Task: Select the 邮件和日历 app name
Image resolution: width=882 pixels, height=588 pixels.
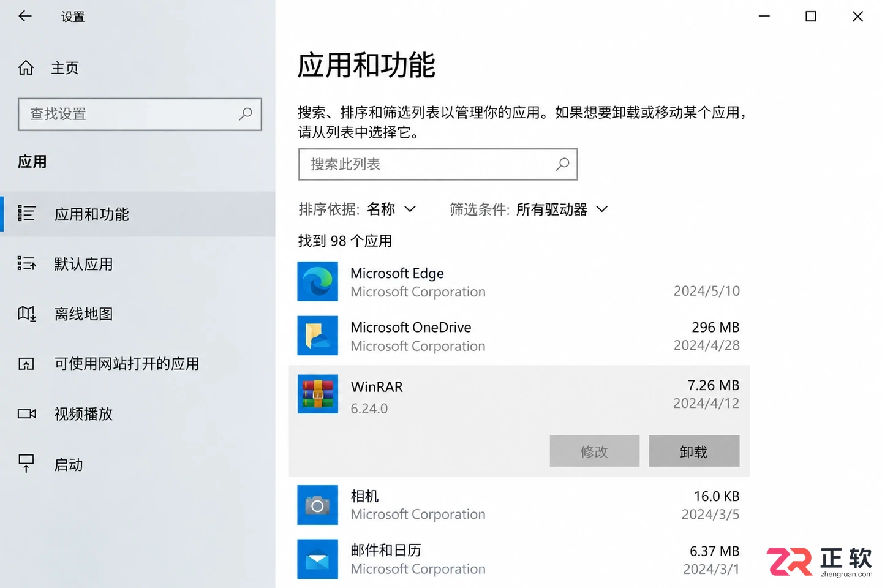Action: click(386, 550)
